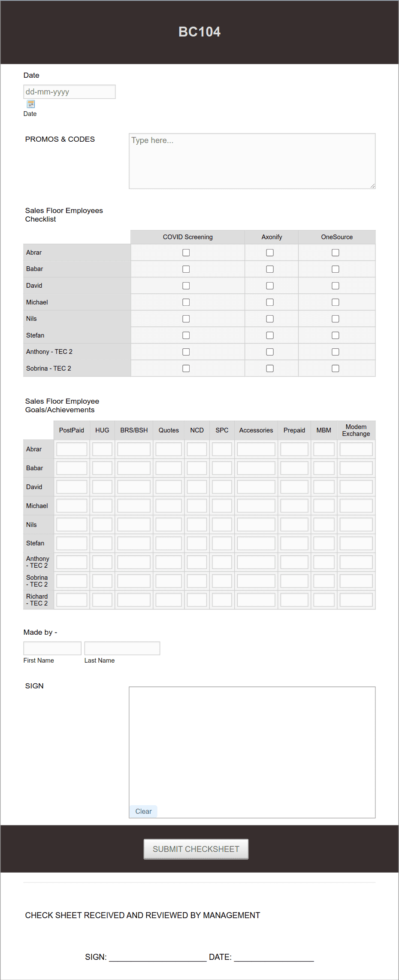Click the Last Name field under Made by
Screen dimensions: 399x980
tap(122, 648)
